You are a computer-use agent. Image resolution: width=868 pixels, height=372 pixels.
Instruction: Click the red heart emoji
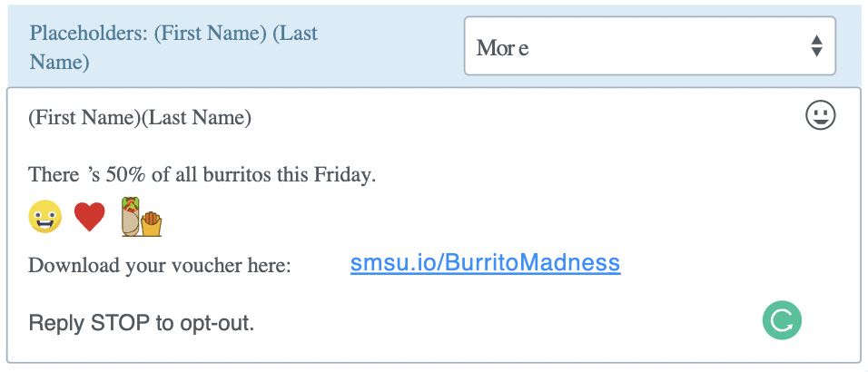(90, 217)
